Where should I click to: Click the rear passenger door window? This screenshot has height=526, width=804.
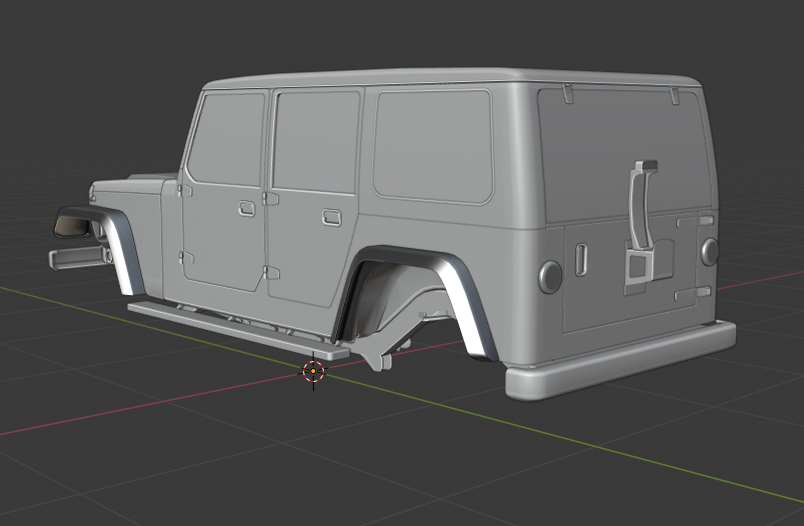[316, 142]
